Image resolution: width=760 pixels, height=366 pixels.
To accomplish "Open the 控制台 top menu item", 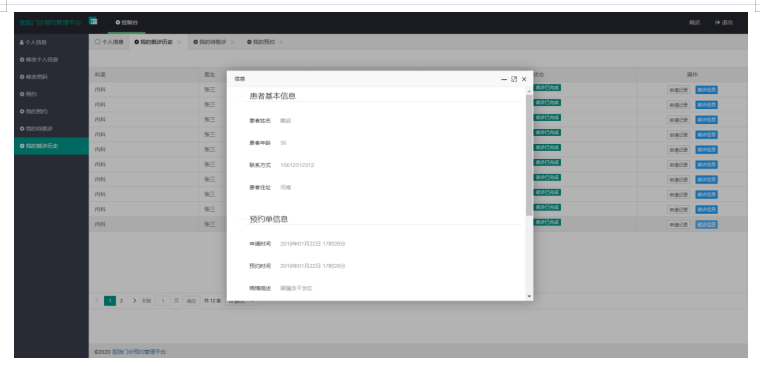I will coord(127,22).
